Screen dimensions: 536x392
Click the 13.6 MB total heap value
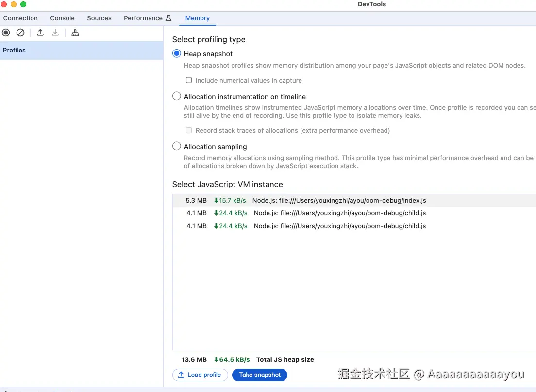pyautogui.click(x=194, y=359)
